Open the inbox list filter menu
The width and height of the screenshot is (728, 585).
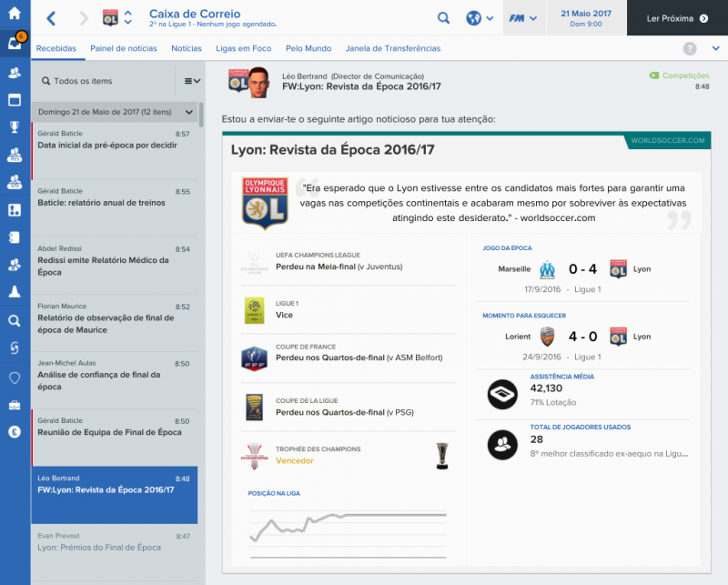point(192,81)
